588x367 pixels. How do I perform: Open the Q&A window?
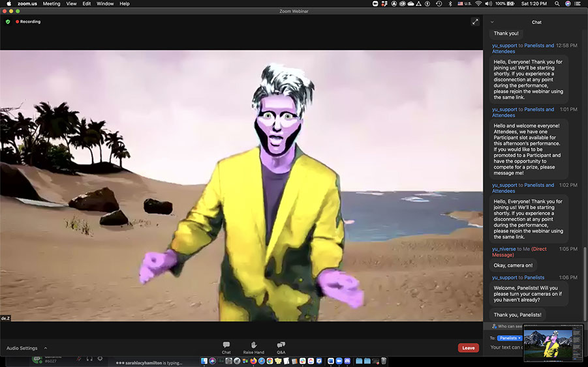click(x=281, y=347)
